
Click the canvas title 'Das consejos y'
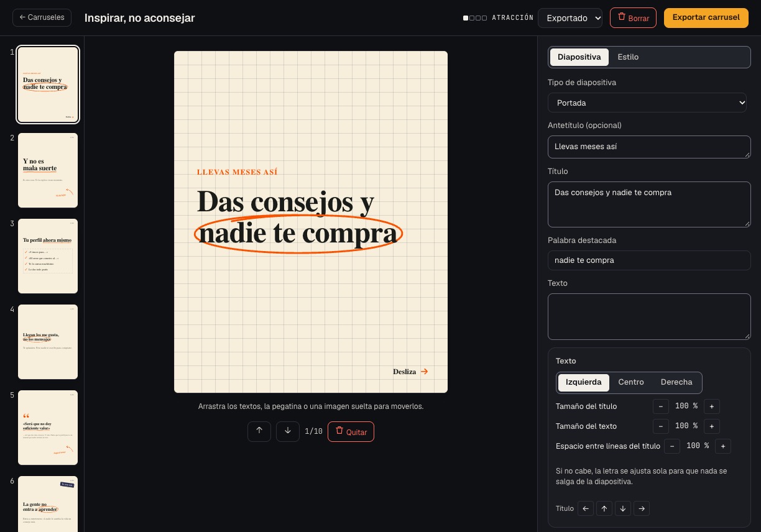point(285,201)
